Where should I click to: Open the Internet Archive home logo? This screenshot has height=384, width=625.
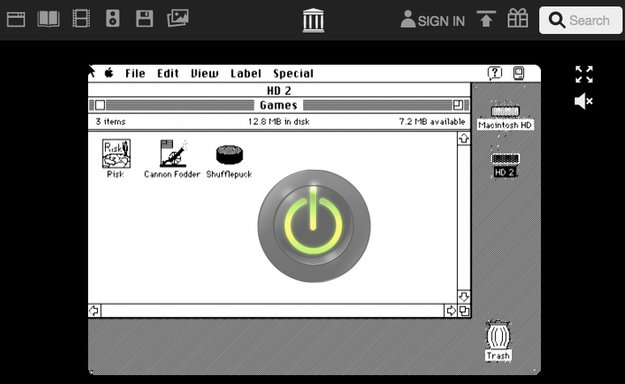point(313,20)
